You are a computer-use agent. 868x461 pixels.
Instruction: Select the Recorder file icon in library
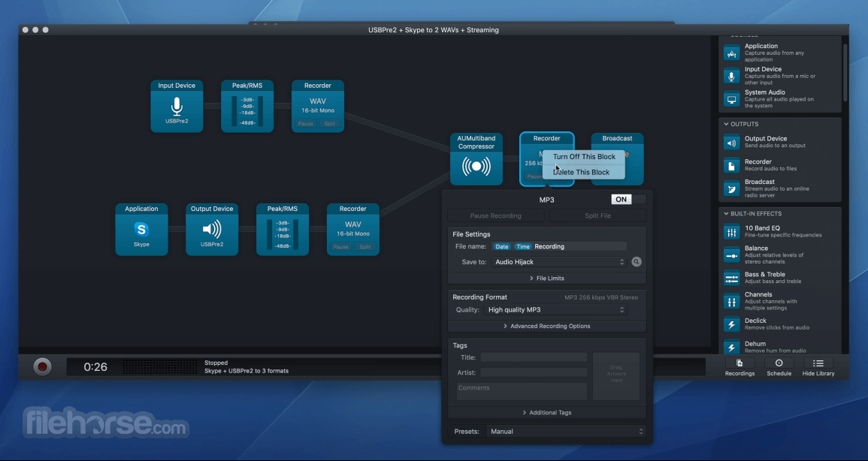(x=732, y=165)
